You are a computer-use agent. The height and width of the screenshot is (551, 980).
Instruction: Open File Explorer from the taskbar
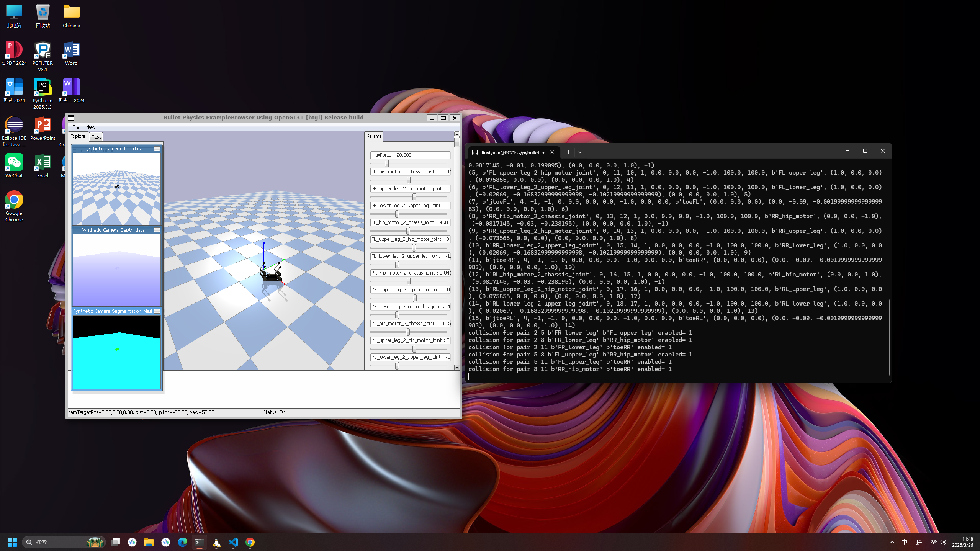149,542
